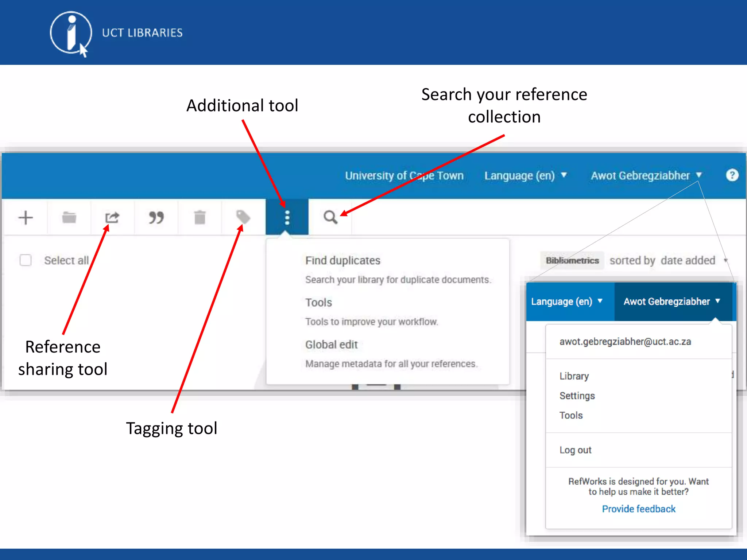The width and height of the screenshot is (747, 560).
Task: Click 'Tools to improve your workflow.' text
Action: [372, 322]
